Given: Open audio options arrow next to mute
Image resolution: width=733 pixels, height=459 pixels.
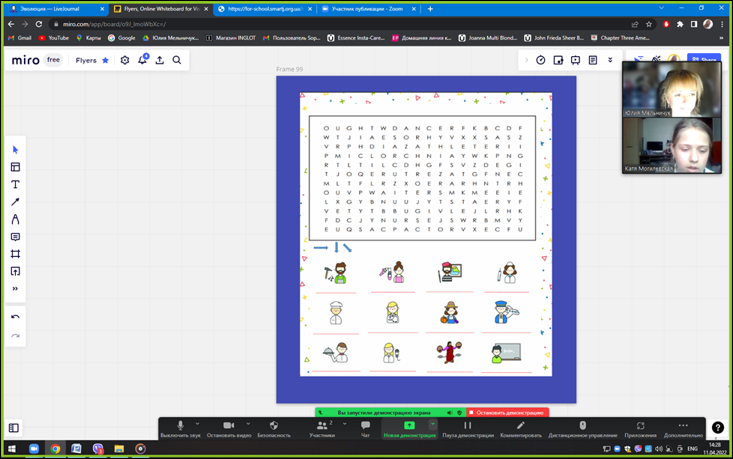Looking at the screenshot, I should click(x=198, y=424).
